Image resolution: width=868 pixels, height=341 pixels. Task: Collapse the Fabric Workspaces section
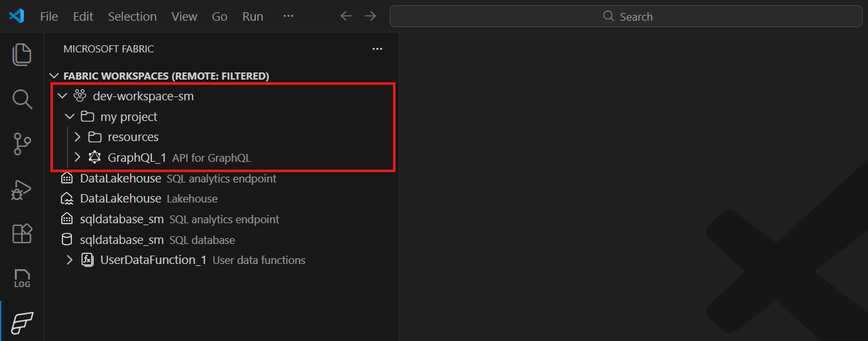click(x=54, y=76)
